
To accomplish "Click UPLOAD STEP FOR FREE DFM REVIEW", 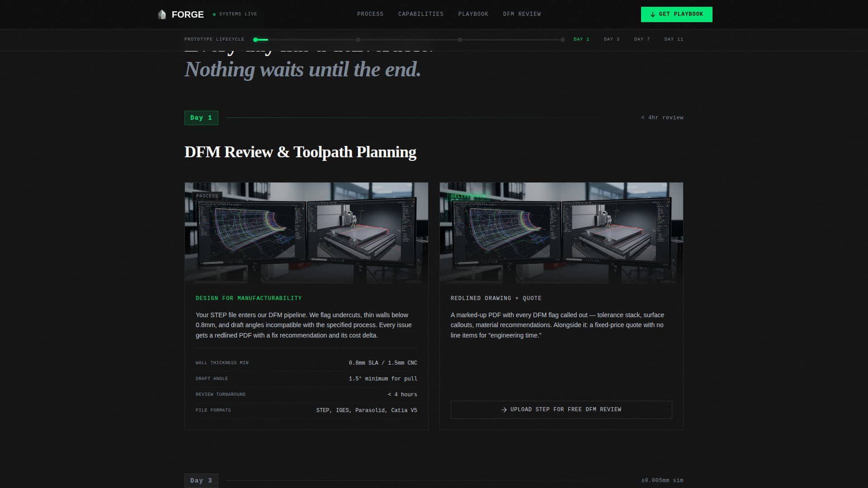I will tap(561, 410).
